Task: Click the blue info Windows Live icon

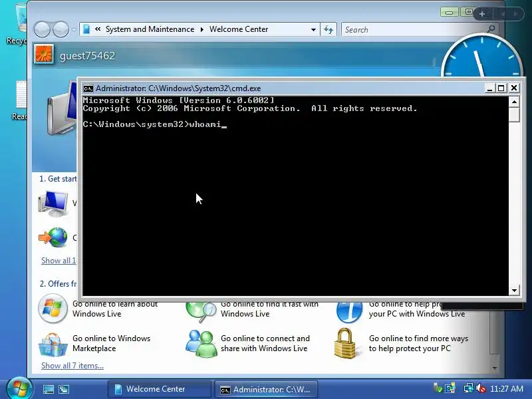Action: [x=350, y=312]
